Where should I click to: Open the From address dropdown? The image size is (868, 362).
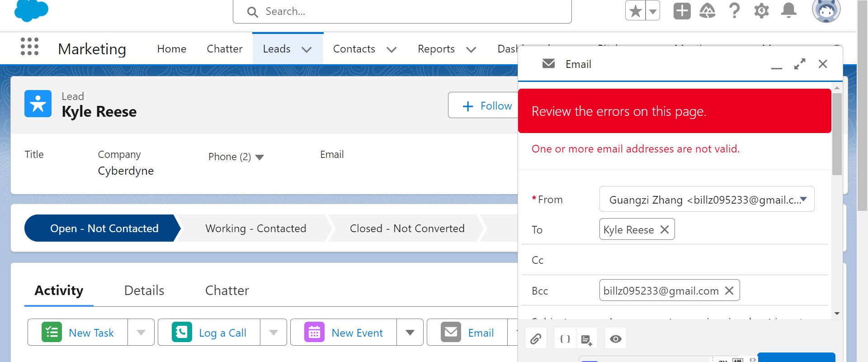[x=707, y=199]
